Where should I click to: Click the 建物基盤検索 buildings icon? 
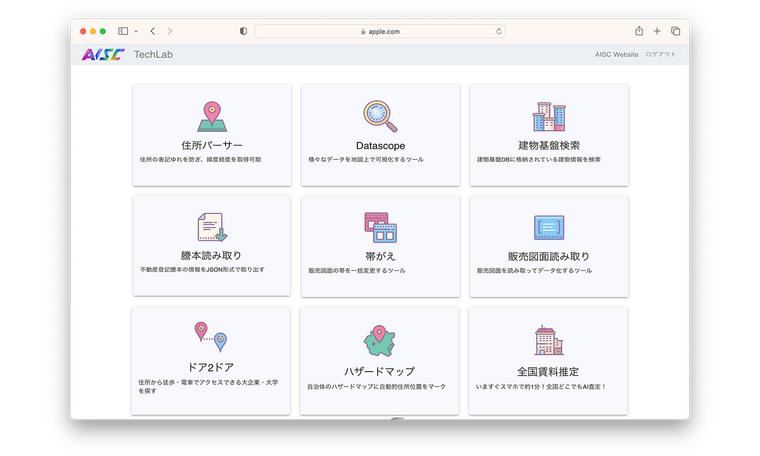(549, 116)
